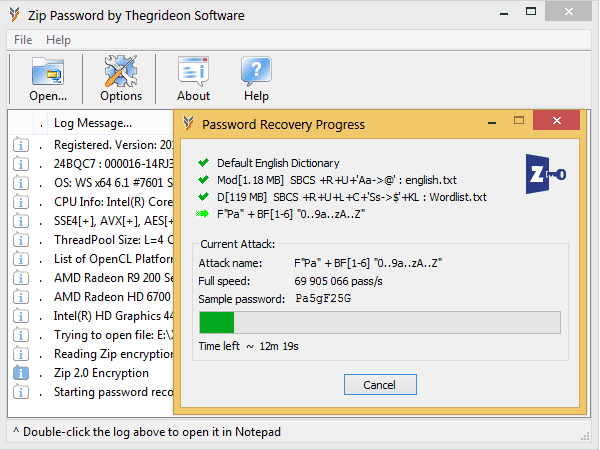This screenshot has height=450, width=600.
Task: Click the Default English Dictionary attack line
Action: (x=278, y=163)
